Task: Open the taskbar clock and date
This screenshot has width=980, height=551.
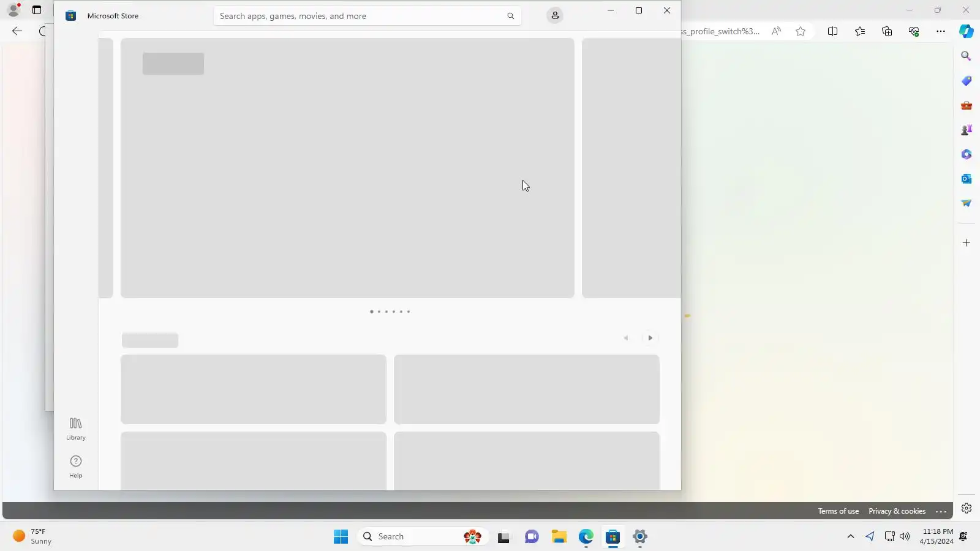Action: coord(937,536)
